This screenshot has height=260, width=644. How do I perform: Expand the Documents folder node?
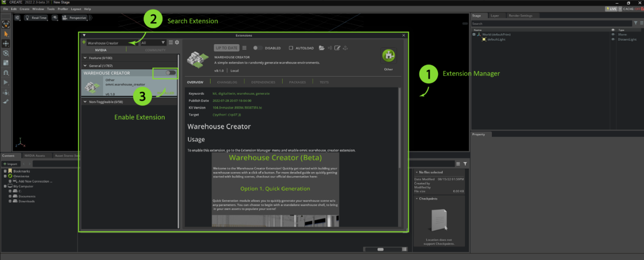click(x=10, y=196)
